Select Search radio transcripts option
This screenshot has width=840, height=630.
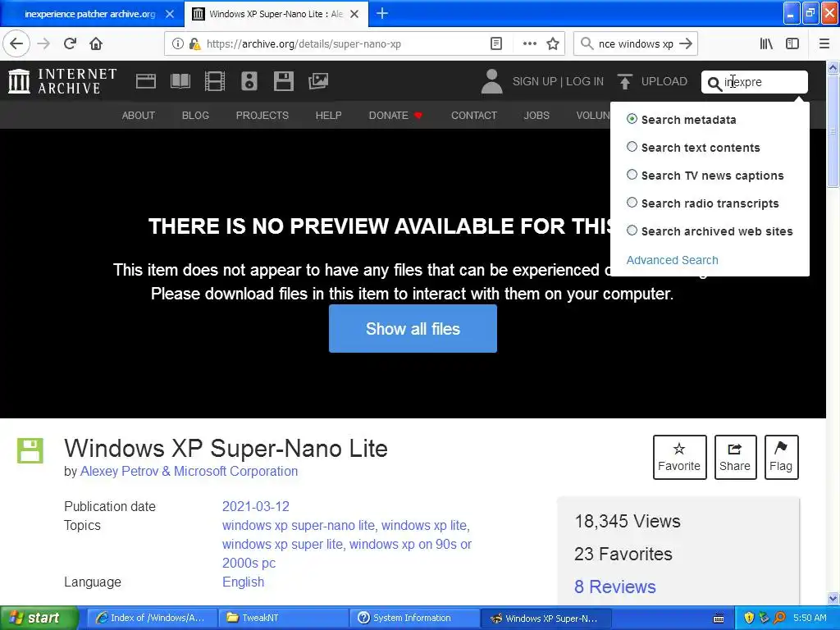tap(632, 203)
